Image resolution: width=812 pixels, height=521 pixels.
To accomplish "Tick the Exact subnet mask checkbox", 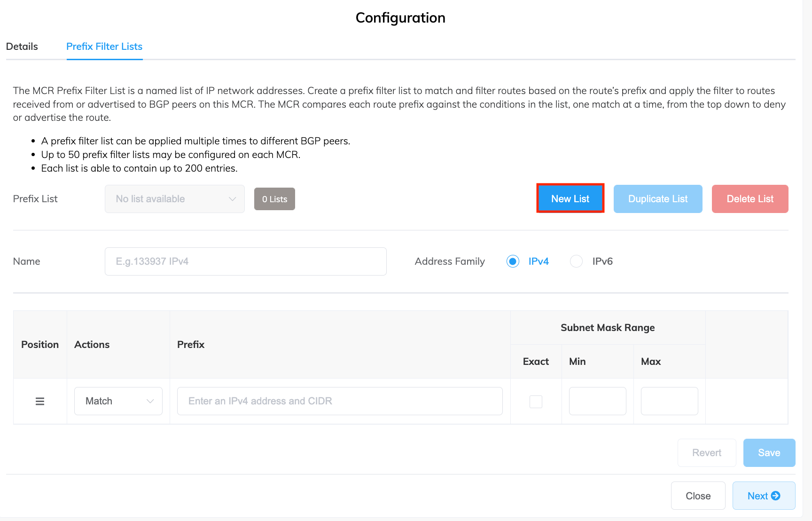I will [x=536, y=402].
